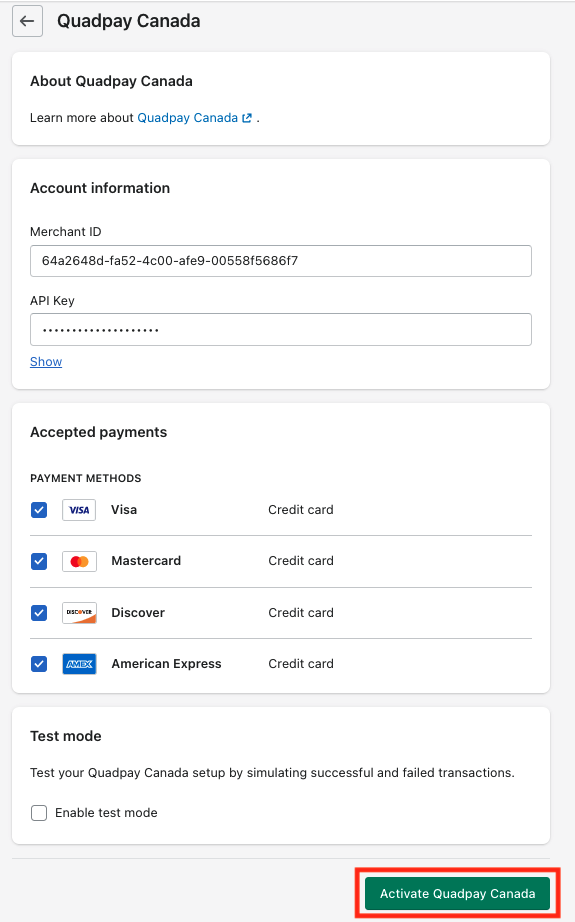Focus the API Key password field
The width and height of the screenshot is (575, 922).
click(281, 329)
